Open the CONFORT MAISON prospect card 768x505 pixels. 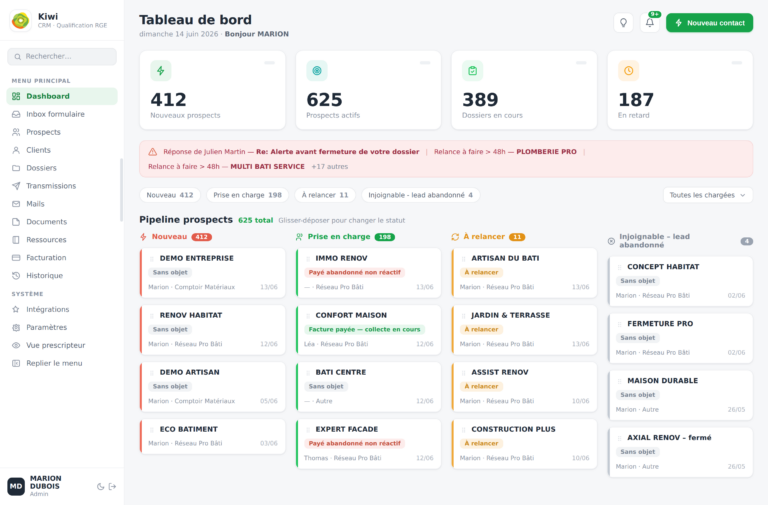click(x=368, y=330)
